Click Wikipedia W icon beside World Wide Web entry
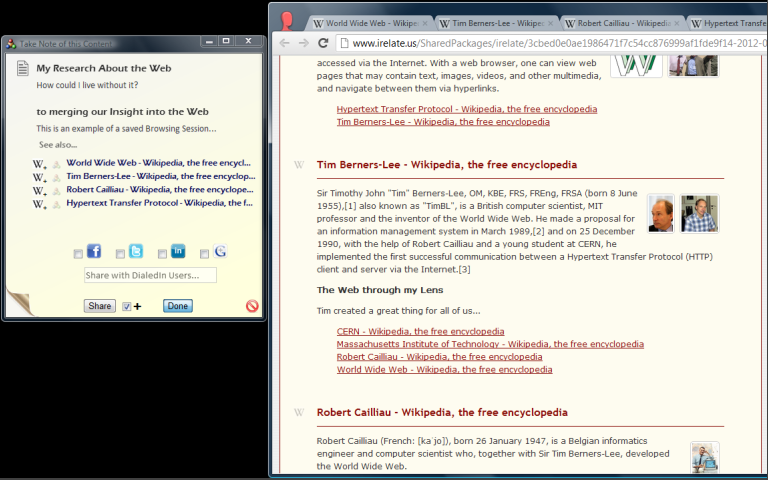This screenshot has width=768, height=480. tap(39, 164)
